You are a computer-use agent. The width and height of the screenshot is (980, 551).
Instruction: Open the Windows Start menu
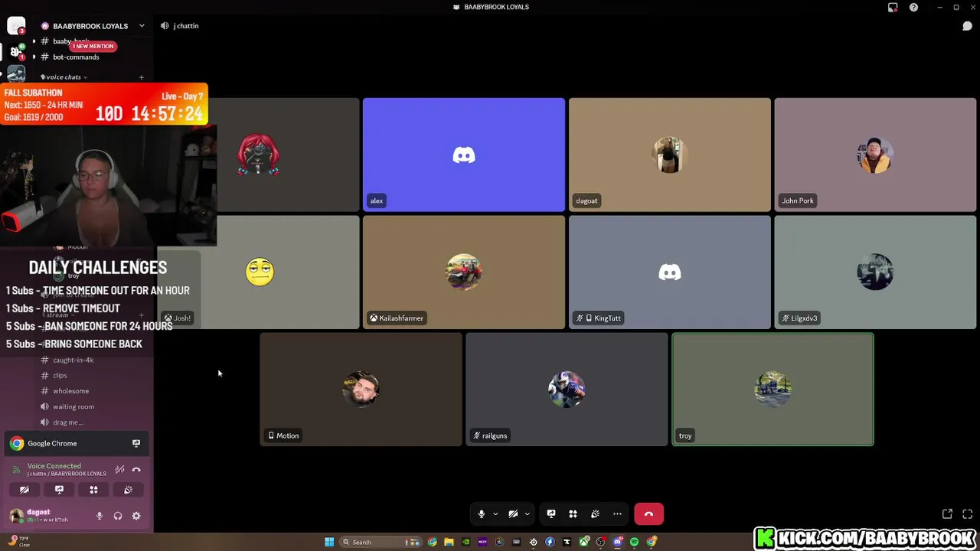[329, 542]
